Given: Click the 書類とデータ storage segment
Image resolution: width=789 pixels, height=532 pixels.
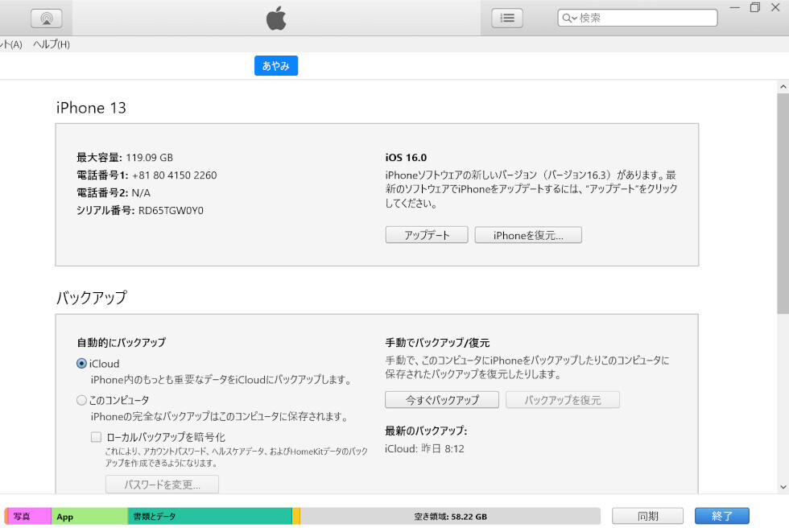Looking at the screenshot, I should [x=209, y=517].
